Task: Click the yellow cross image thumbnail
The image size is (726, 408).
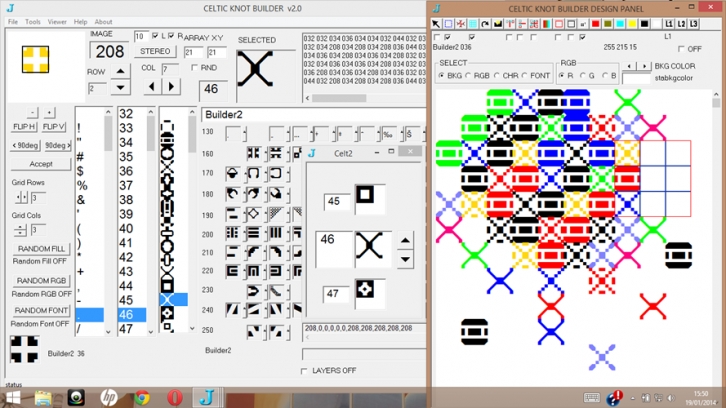Action: tap(36, 60)
